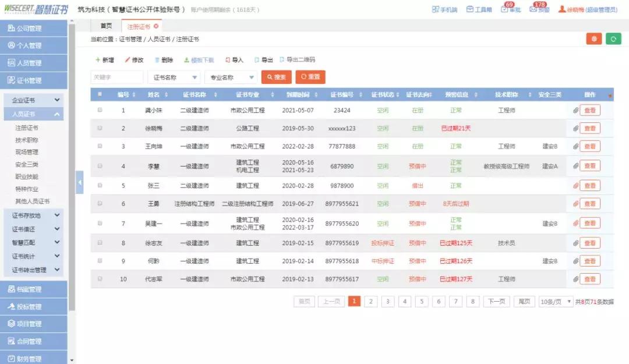This screenshot has width=629, height=364.
Task: Click the 修改 (edit) pencil icon
Action: click(127, 60)
